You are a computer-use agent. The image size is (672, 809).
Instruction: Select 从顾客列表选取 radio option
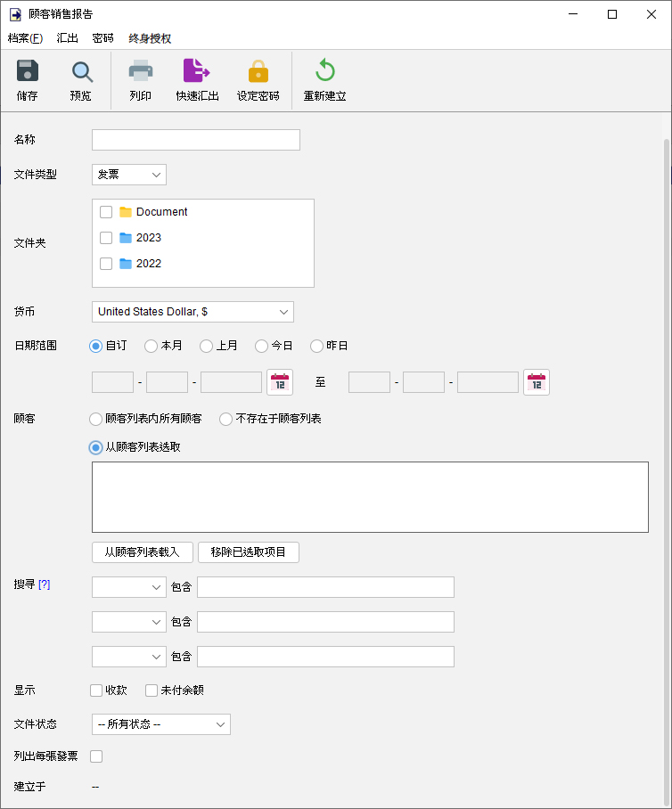[95, 447]
